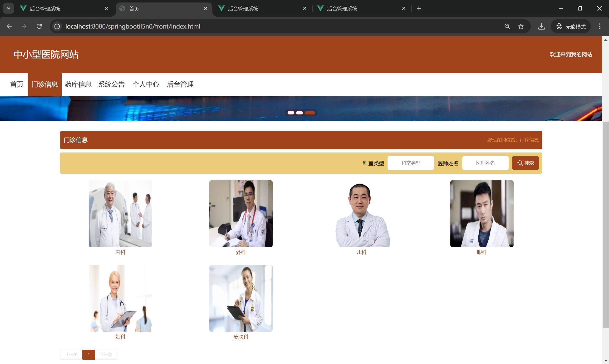The height and width of the screenshot is (364, 609).
Task: Open the site info icon in address bar
Action: coord(57,26)
